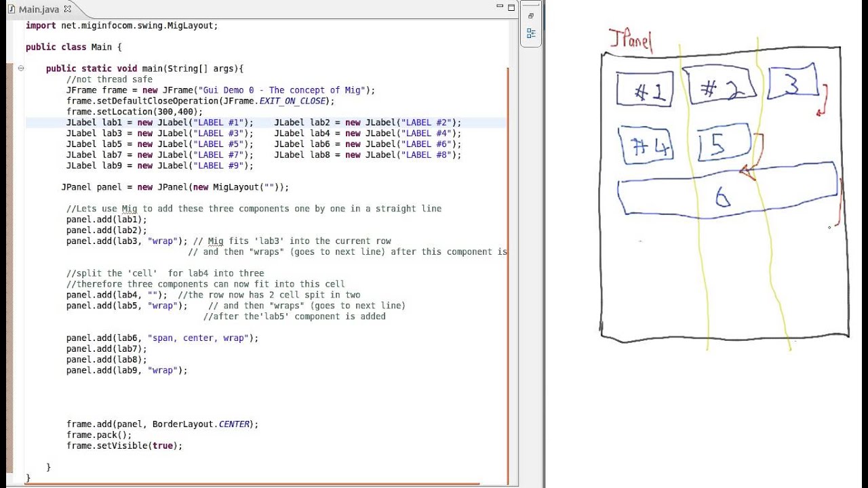This screenshot has height=488, width=868.
Task: Click the panel.add(lab2); line
Action: point(106,230)
